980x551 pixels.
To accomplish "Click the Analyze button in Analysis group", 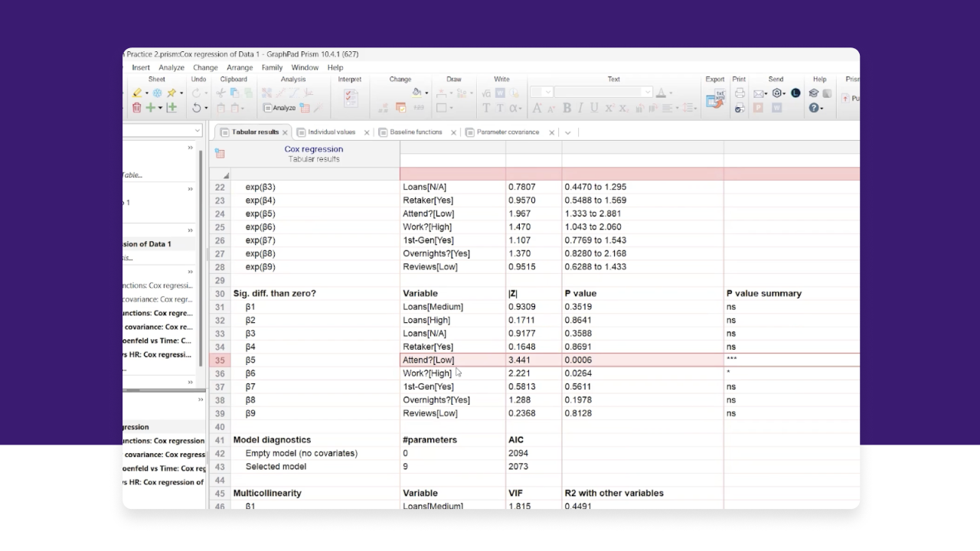I will tap(279, 108).
